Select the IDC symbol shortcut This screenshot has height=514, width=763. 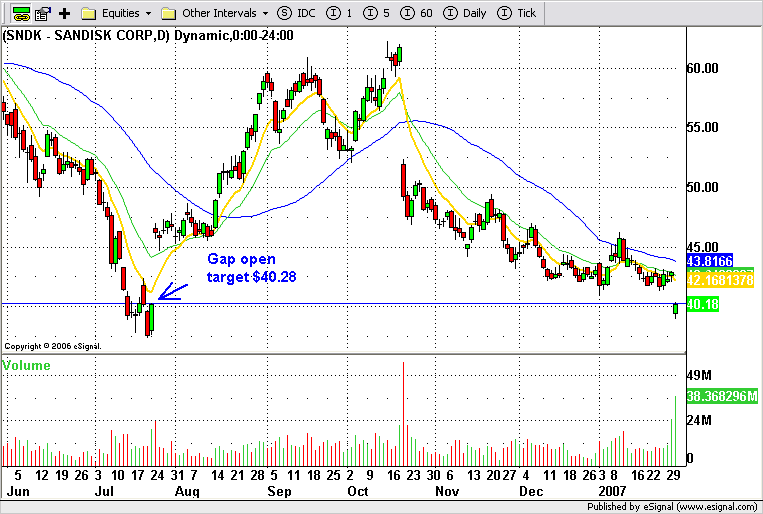pyautogui.click(x=296, y=13)
